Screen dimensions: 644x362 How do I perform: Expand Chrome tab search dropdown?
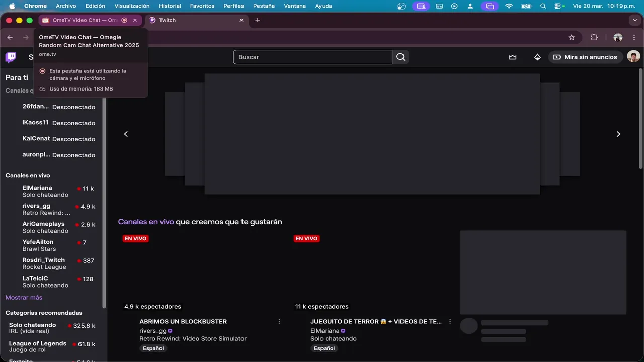[634, 20]
